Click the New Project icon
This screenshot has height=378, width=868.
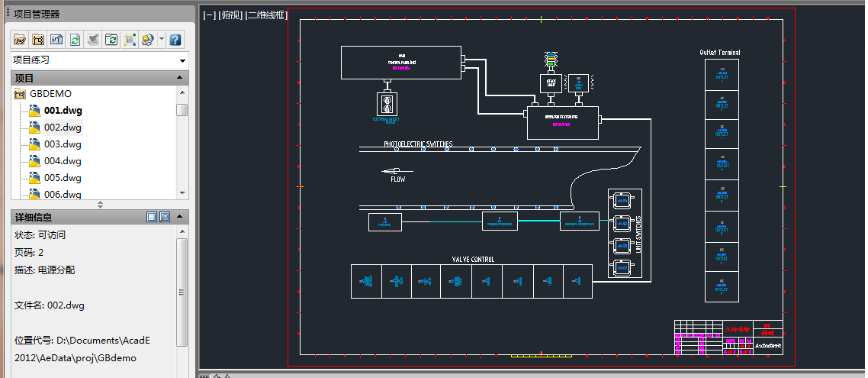[38, 40]
